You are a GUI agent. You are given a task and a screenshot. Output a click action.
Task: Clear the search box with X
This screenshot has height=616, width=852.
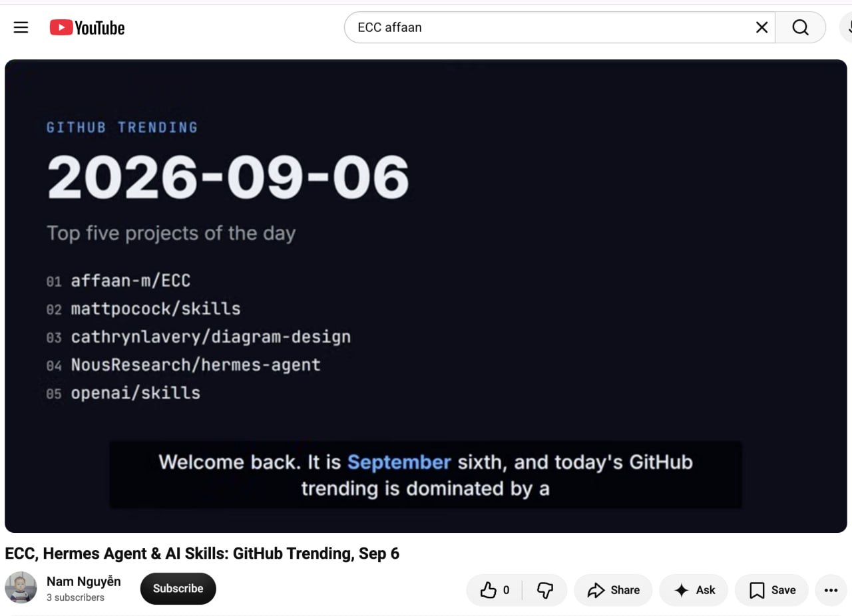(x=761, y=27)
